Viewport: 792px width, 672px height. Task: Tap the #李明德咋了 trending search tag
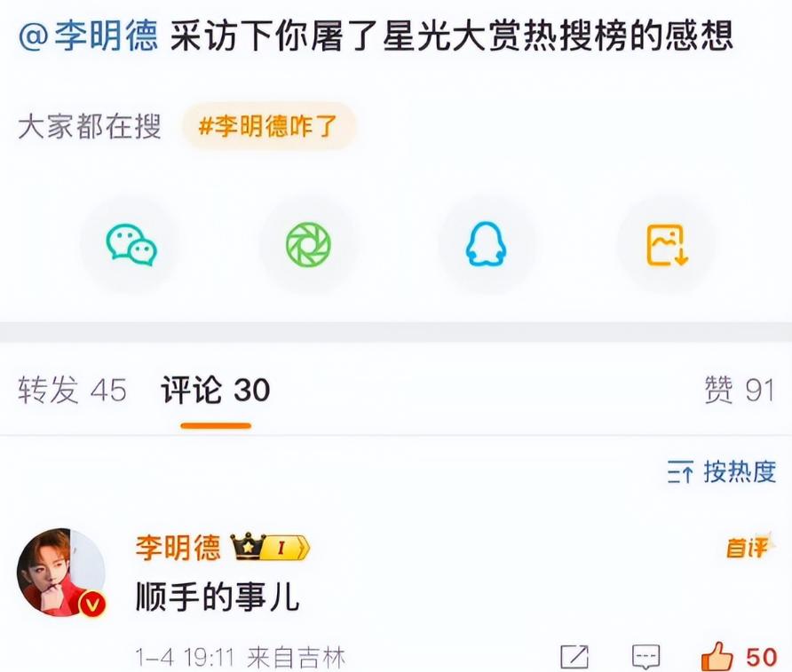pyautogui.click(x=268, y=126)
